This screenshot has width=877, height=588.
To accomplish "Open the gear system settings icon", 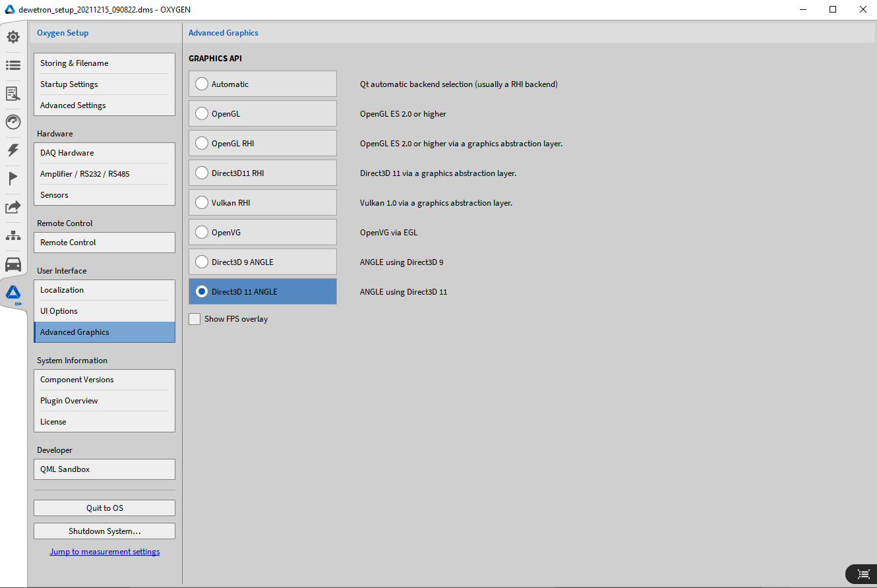I will pos(13,37).
